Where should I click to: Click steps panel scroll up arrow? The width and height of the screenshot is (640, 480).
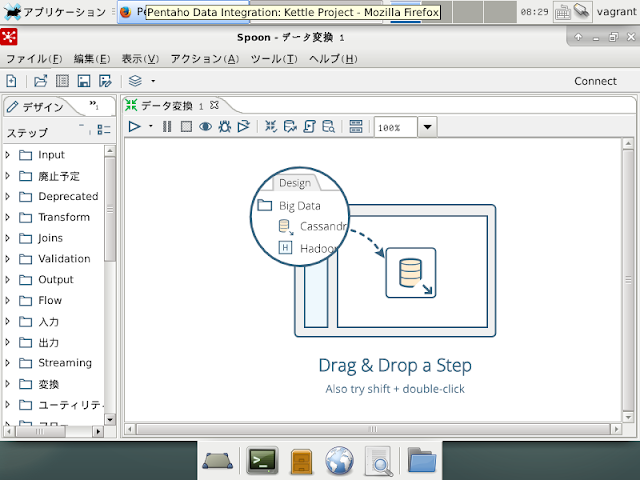click(110, 151)
